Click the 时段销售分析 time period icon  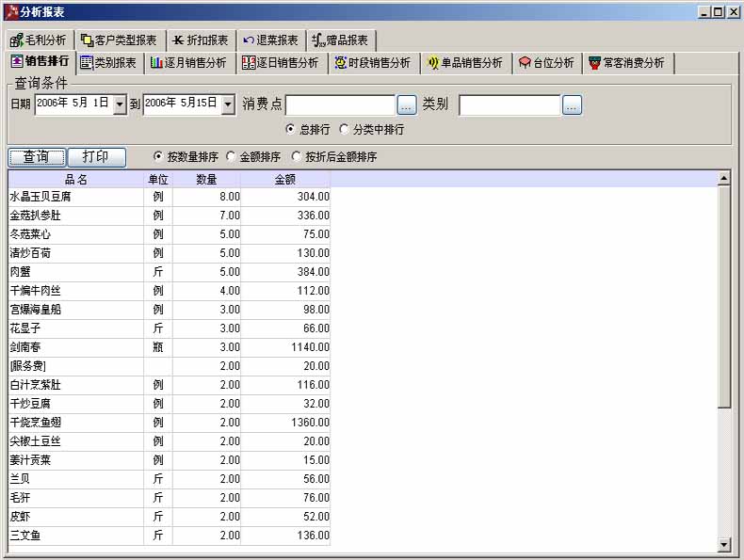[341, 63]
